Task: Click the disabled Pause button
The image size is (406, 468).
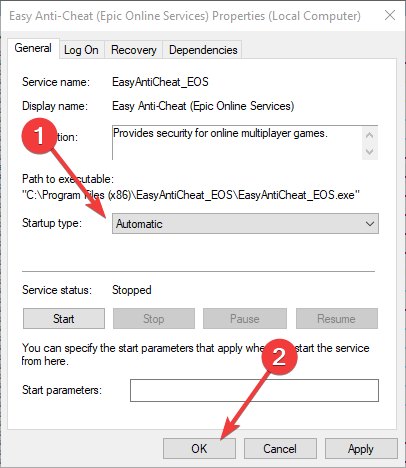Action: tap(245, 319)
